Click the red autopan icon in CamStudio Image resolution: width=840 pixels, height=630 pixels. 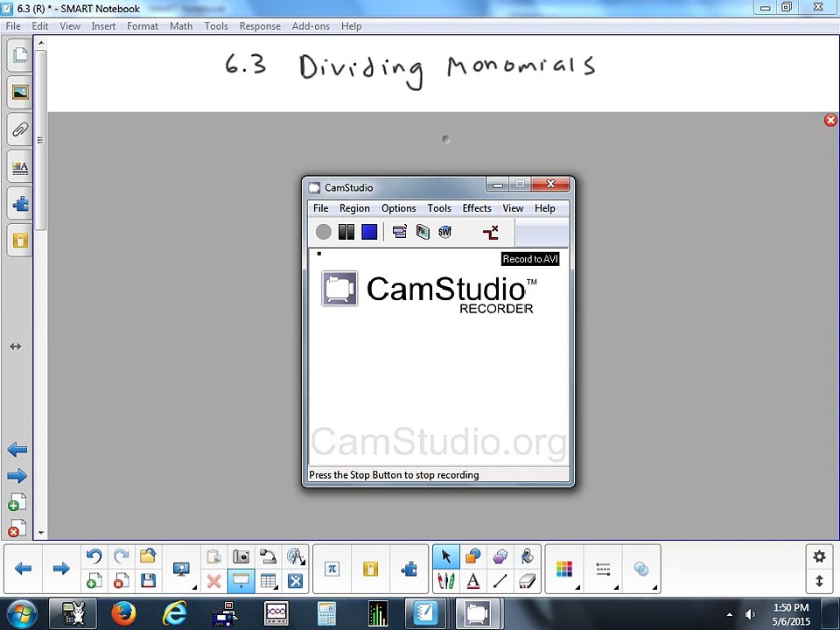[x=491, y=232]
